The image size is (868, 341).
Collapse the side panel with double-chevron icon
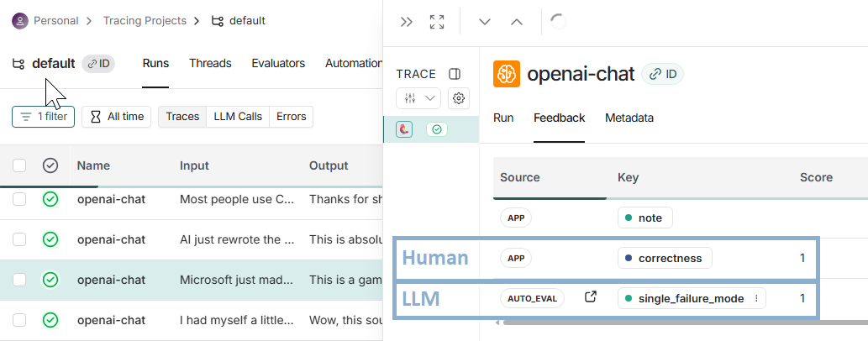407,22
